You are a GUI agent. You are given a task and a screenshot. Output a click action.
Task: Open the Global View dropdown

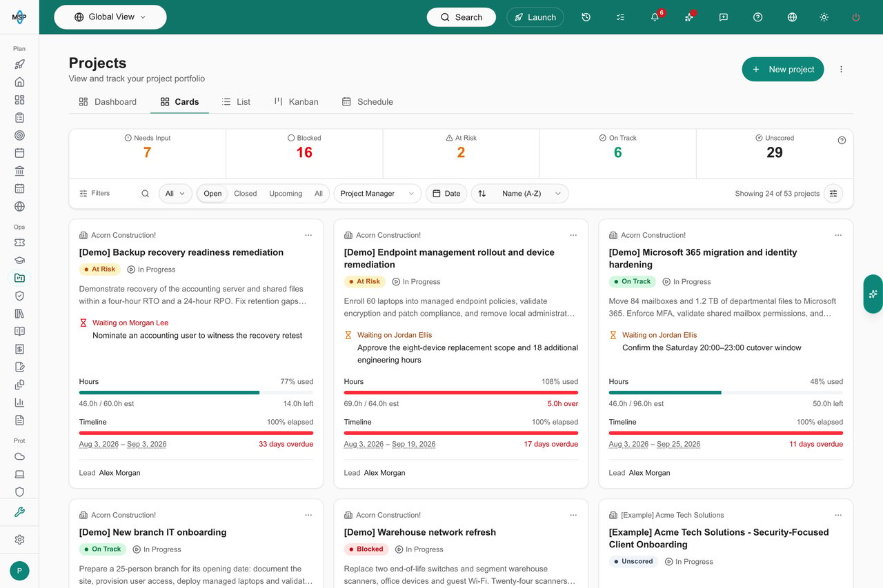pos(110,17)
